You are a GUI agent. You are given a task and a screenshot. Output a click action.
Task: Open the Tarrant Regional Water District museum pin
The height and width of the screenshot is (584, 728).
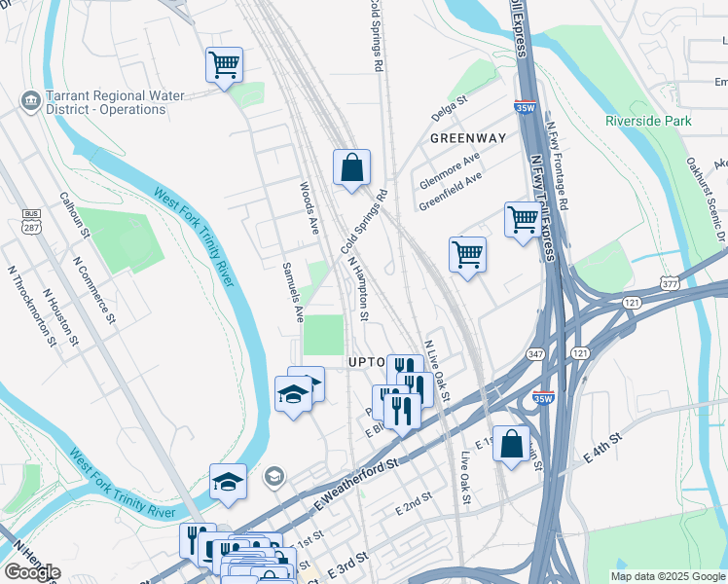click(31, 101)
